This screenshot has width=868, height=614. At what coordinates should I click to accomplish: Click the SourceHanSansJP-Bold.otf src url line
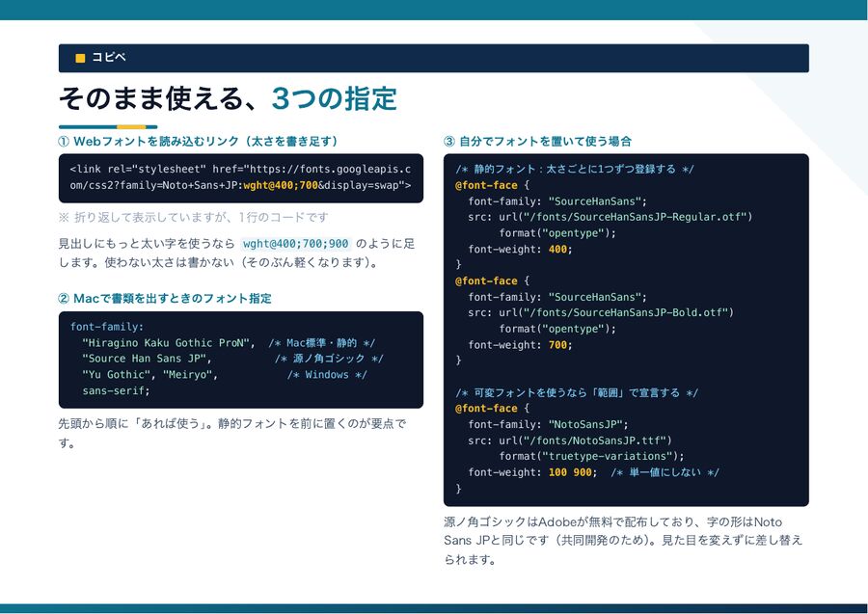coord(601,312)
